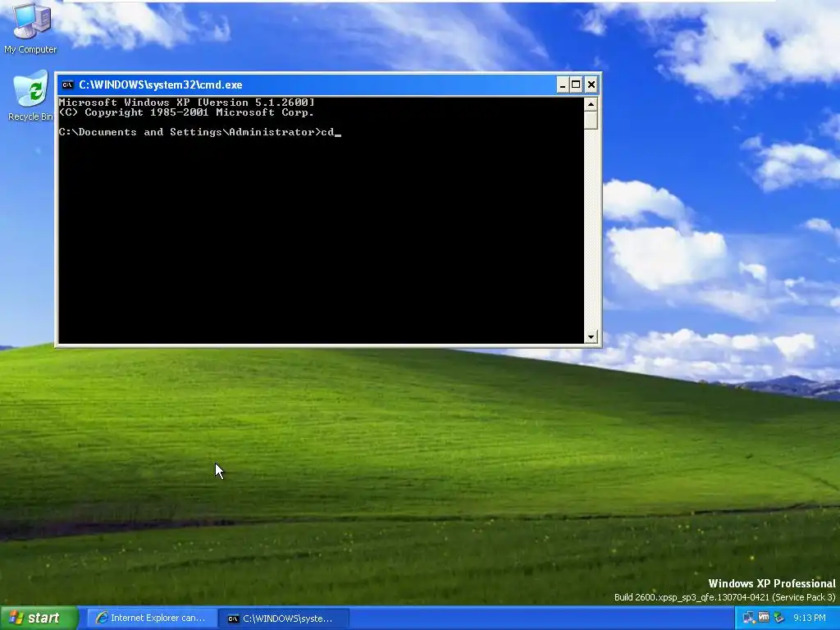The height and width of the screenshot is (630, 840).
Task: Select the Recycle Bin desktop icon
Action: click(x=30, y=97)
